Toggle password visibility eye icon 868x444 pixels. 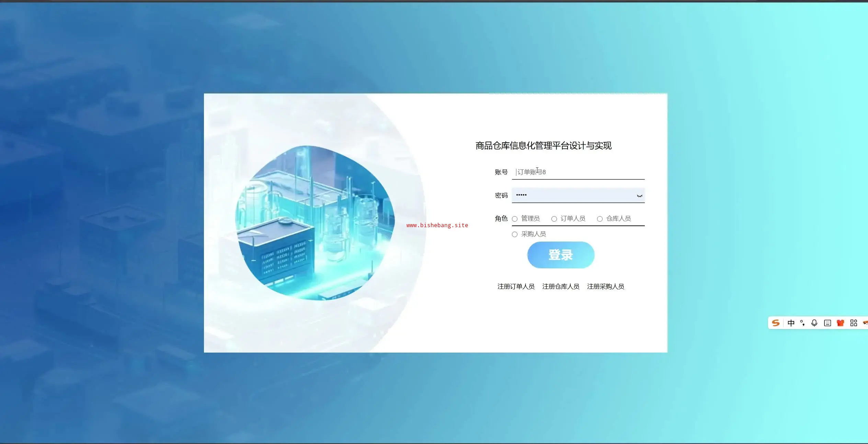(x=639, y=196)
